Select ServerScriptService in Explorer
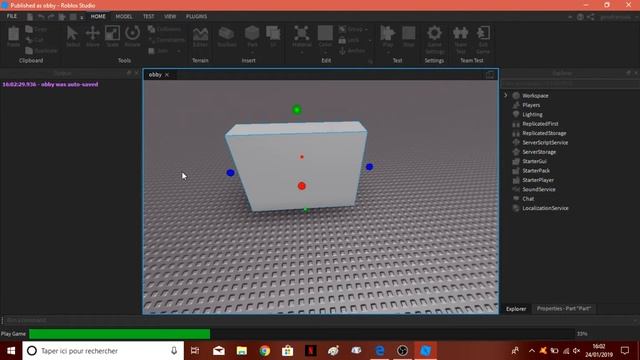This screenshot has height=360, width=640. click(x=545, y=142)
